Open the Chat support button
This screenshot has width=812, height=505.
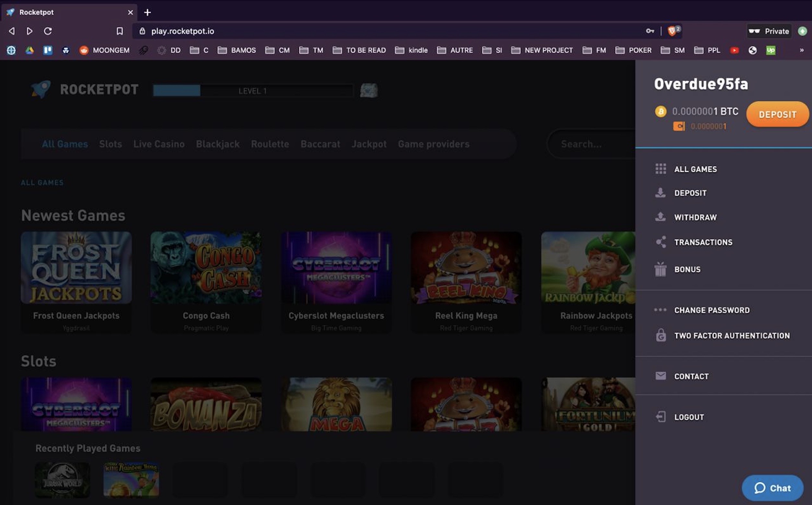point(772,488)
